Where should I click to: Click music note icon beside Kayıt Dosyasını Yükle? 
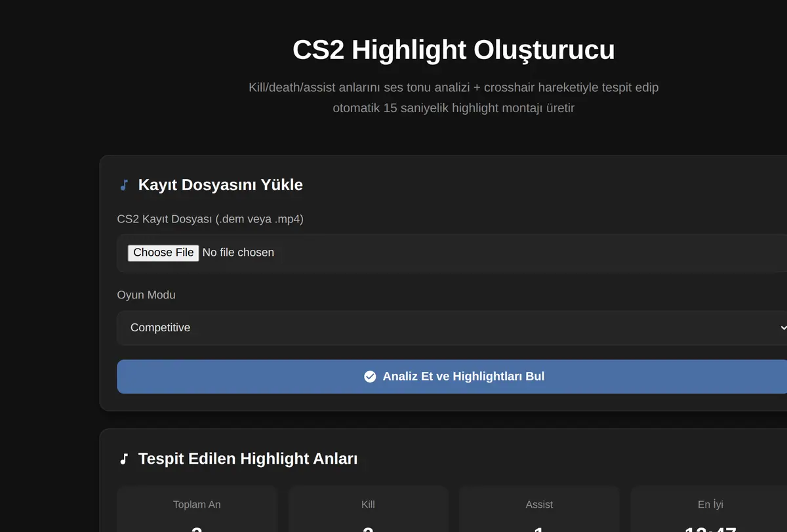click(123, 185)
